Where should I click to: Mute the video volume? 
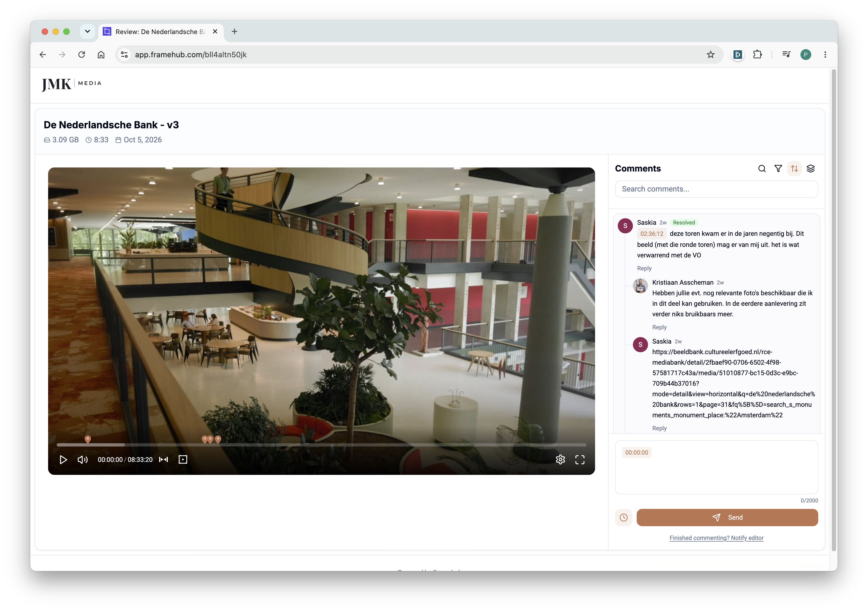[82, 459]
